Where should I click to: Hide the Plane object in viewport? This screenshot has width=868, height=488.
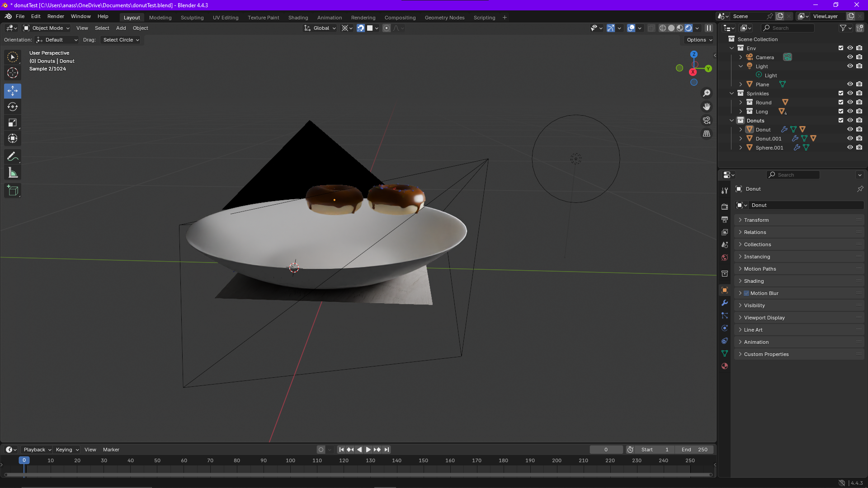pos(850,84)
